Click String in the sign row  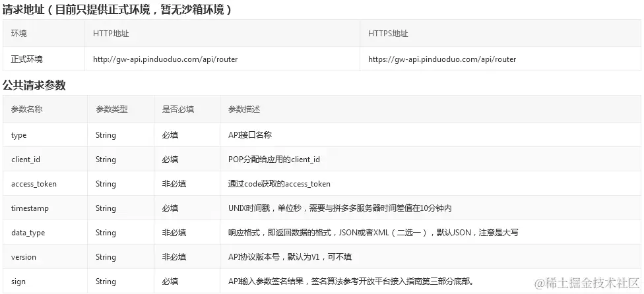click(106, 281)
